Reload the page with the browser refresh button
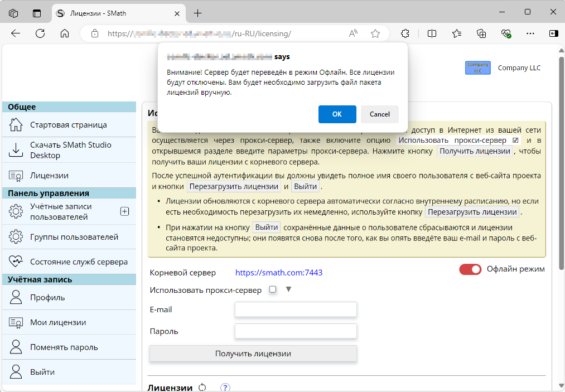 [40, 33]
